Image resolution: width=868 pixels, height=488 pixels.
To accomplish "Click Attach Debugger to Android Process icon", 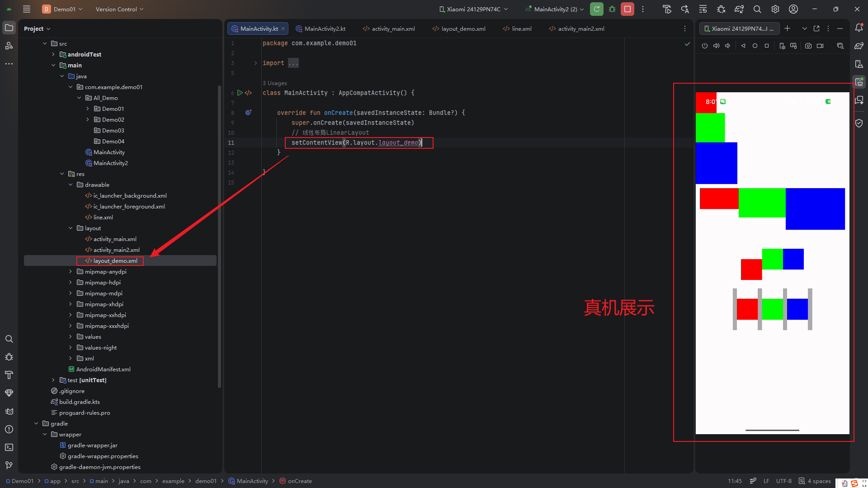I will 721,9.
